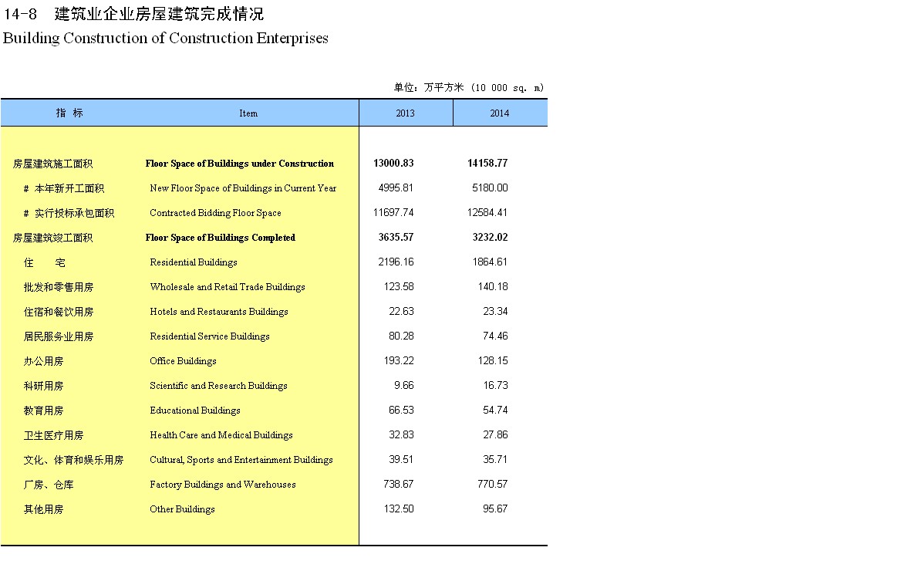Select the Contracted Bidding Floor Space label
The image size is (924, 571).
pyautogui.click(x=215, y=213)
